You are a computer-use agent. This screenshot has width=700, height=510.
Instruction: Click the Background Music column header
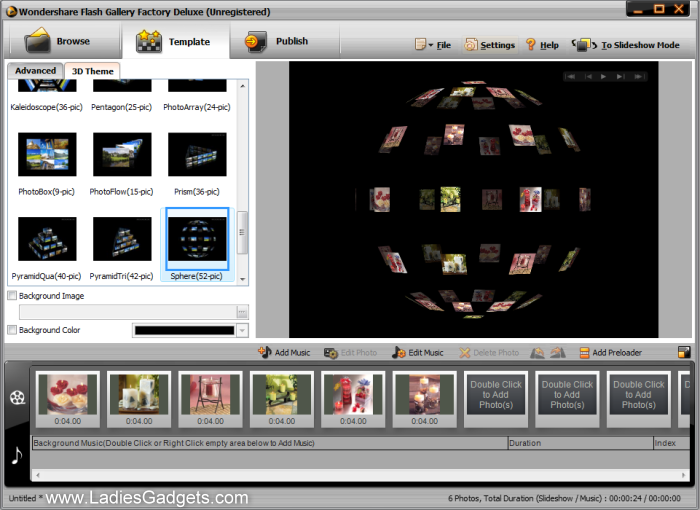[270, 443]
